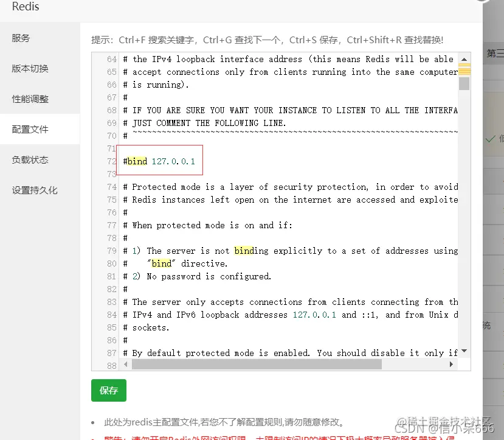Click the Ctrl+F shortcut hint text
This screenshot has height=440, width=504.
tap(156, 40)
